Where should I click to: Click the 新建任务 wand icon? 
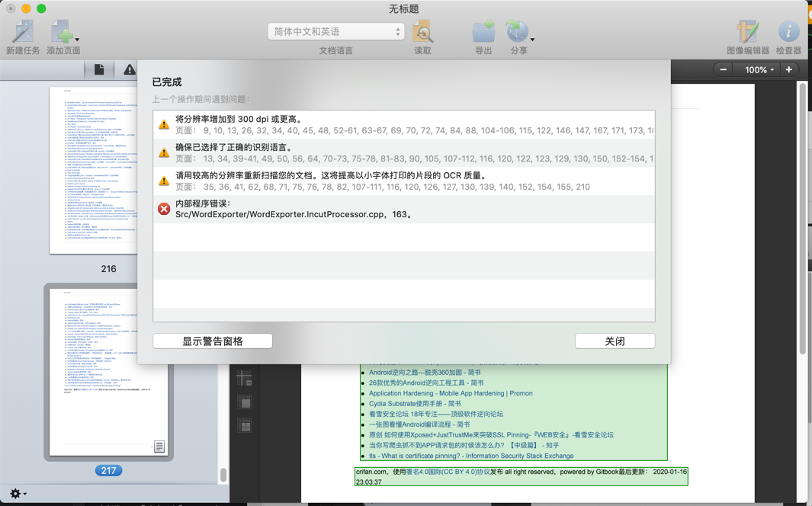point(23,31)
